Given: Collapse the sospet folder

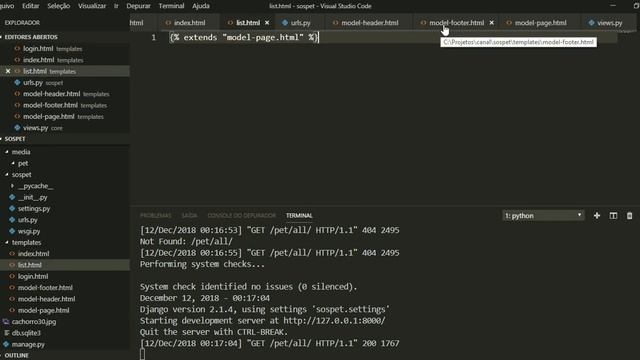Looking at the screenshot, I should (21, 175).
